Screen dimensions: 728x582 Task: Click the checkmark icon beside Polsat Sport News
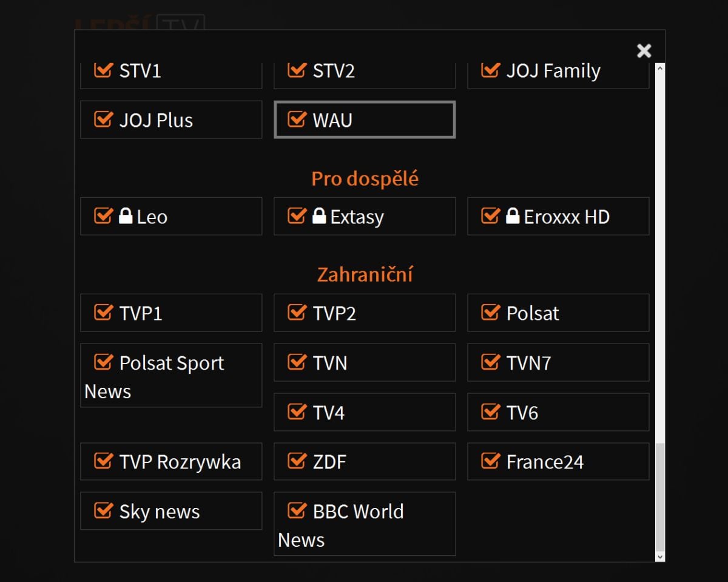(103, 362)
